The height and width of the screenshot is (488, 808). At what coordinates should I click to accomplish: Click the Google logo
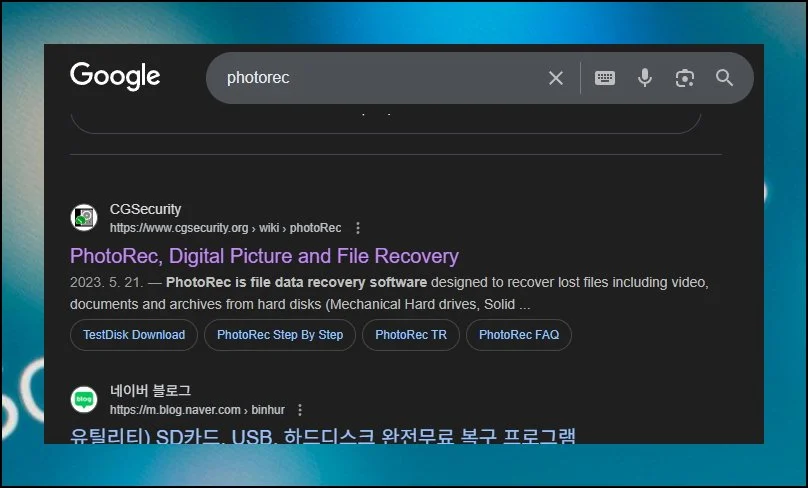click(x=115, y=77)
